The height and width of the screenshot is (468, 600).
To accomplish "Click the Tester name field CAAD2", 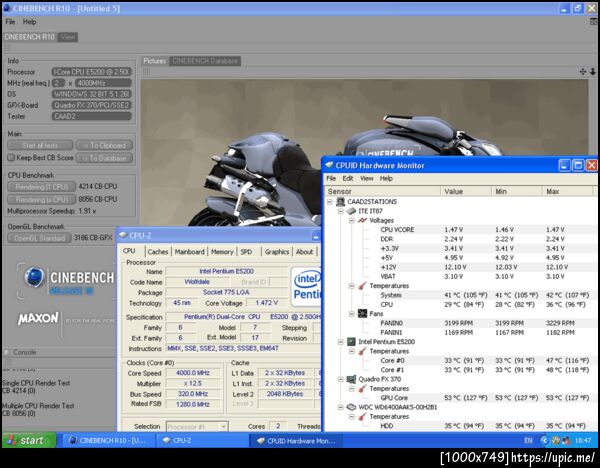I will pyautogui.click(x=91, y=116).
